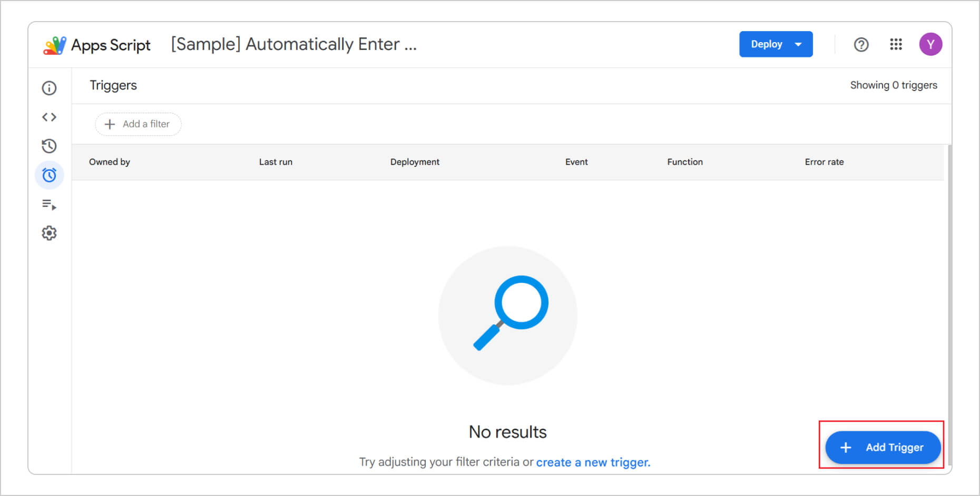
Task: Open the Executions list icon
Action: point(49,204)
